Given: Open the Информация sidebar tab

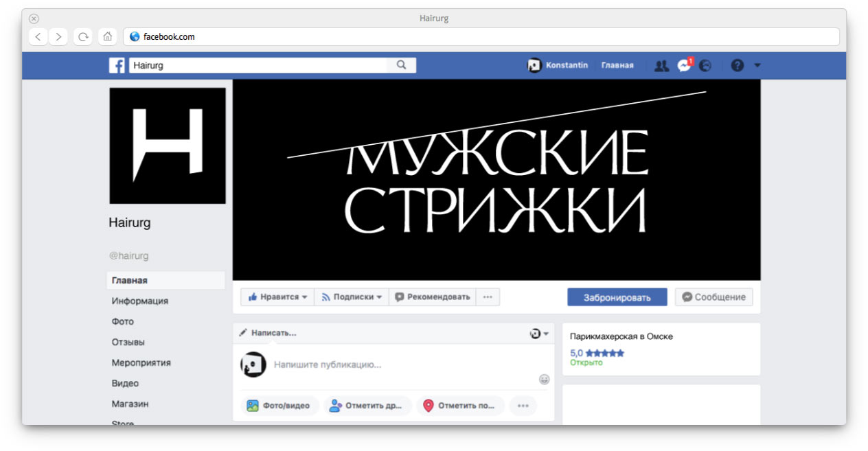Looking at the screenshot, I should (x=140, y=301).
